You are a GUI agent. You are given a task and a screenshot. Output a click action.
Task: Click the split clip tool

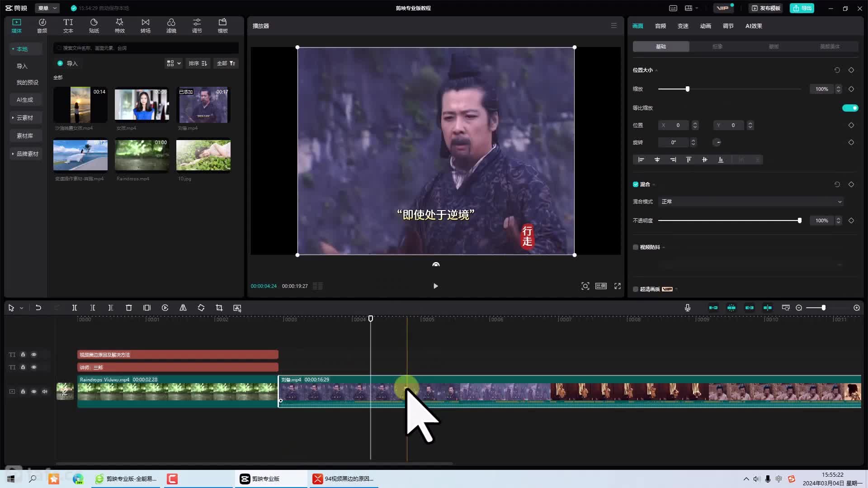(75, 308)
